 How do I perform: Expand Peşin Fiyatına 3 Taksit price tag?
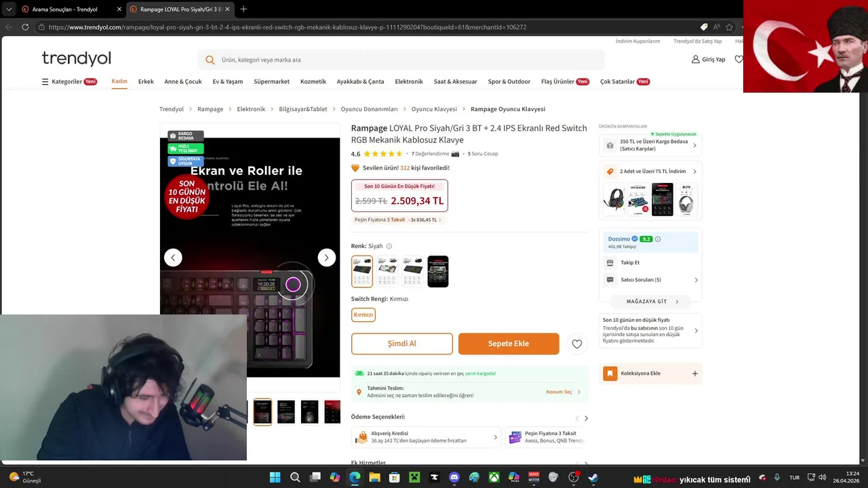397,220
